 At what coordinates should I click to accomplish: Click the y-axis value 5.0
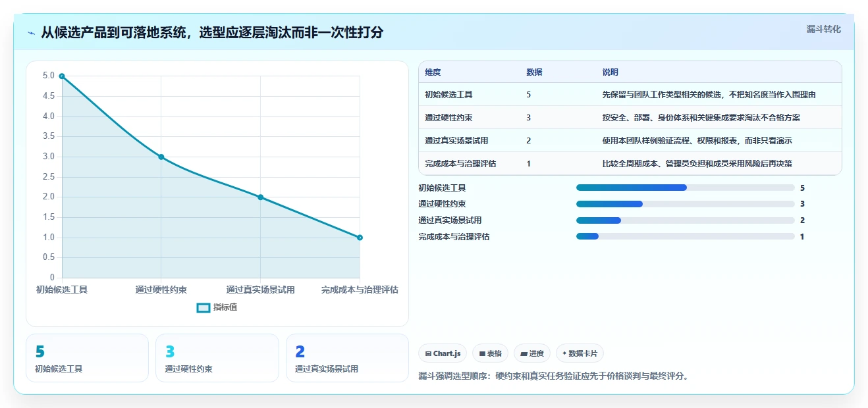(49, 76)
